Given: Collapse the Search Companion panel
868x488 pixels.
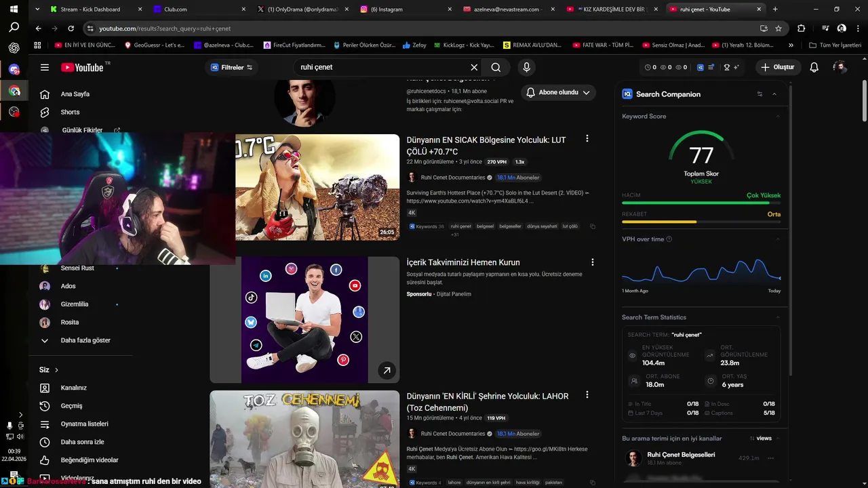Looking at the screenshot, I should 774,94.
